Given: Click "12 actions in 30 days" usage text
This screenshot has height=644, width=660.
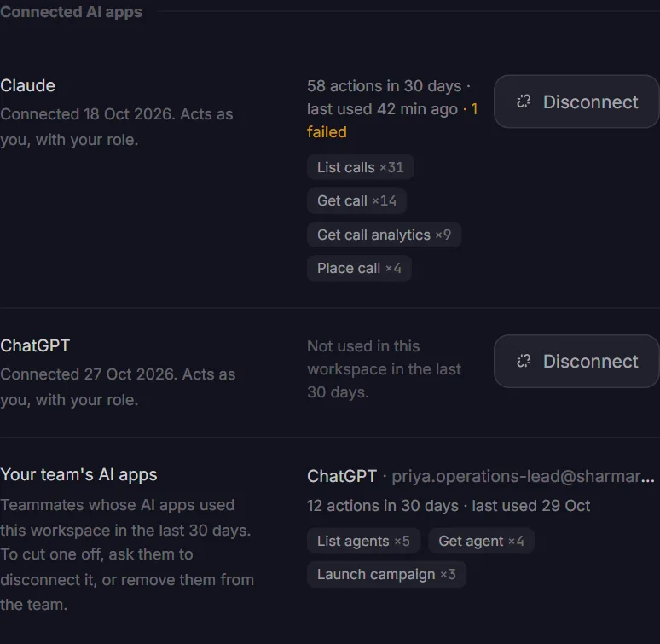Looking at the screenshot, I should coord(383,506).
